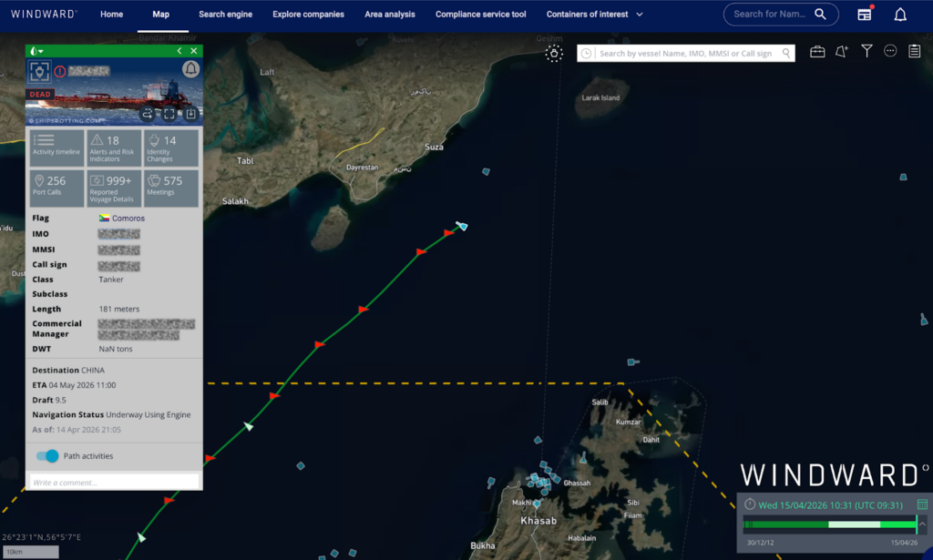Enable the Path activities toggle
The image size is (933, 560).
pyautogui.click(x=46, y=455)
